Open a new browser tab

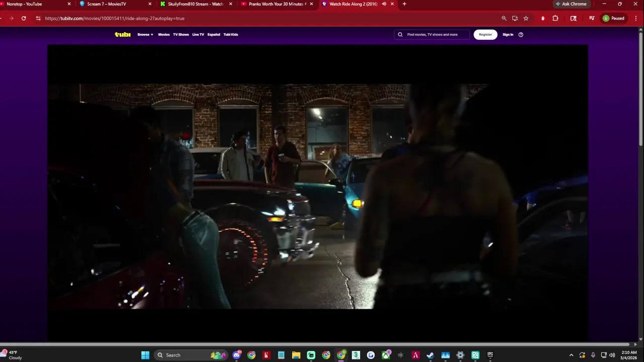coord(404,4)
